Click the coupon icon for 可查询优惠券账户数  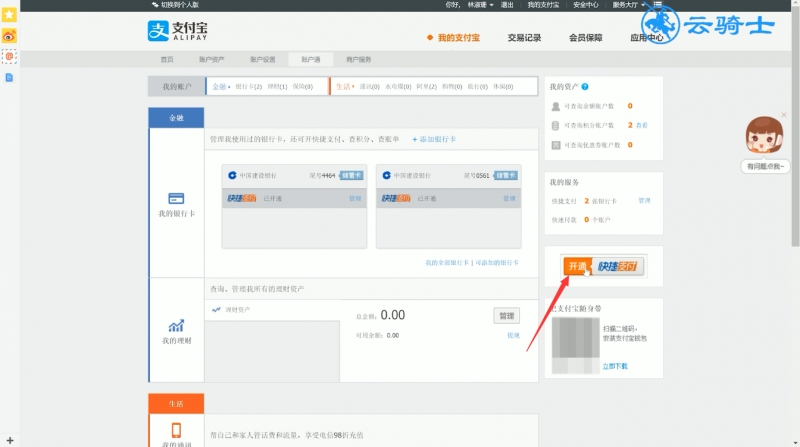556,145
